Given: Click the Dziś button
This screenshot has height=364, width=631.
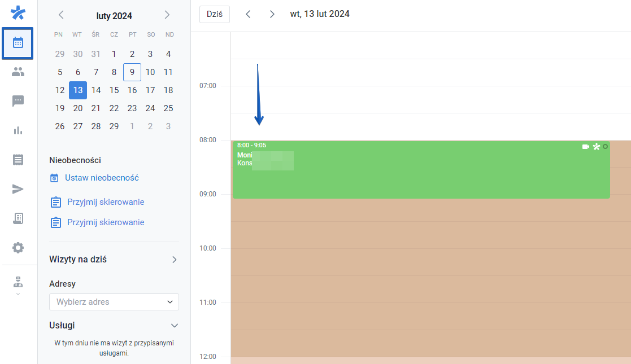Looking at the screenshot, I should coord(214,14).
